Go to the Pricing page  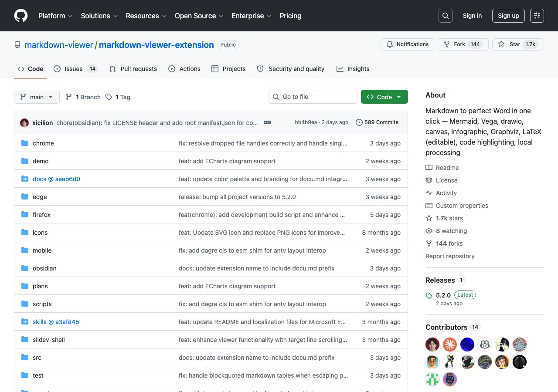[x=290, y=16]
